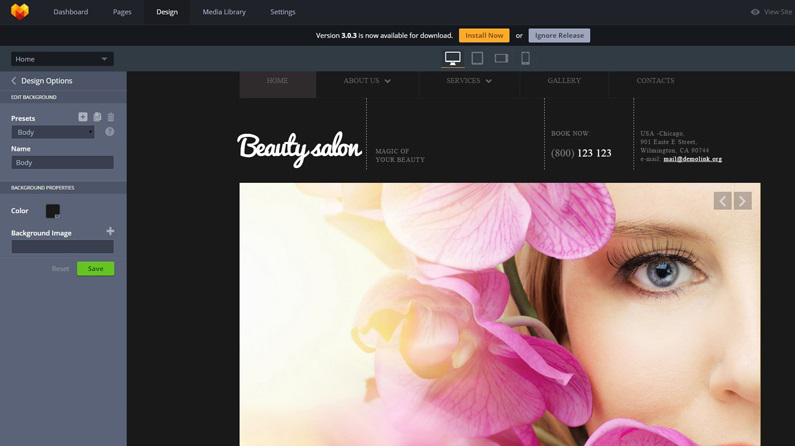Open the Pages tab
The width and height of the screenshot is (795, 446).
122,12
